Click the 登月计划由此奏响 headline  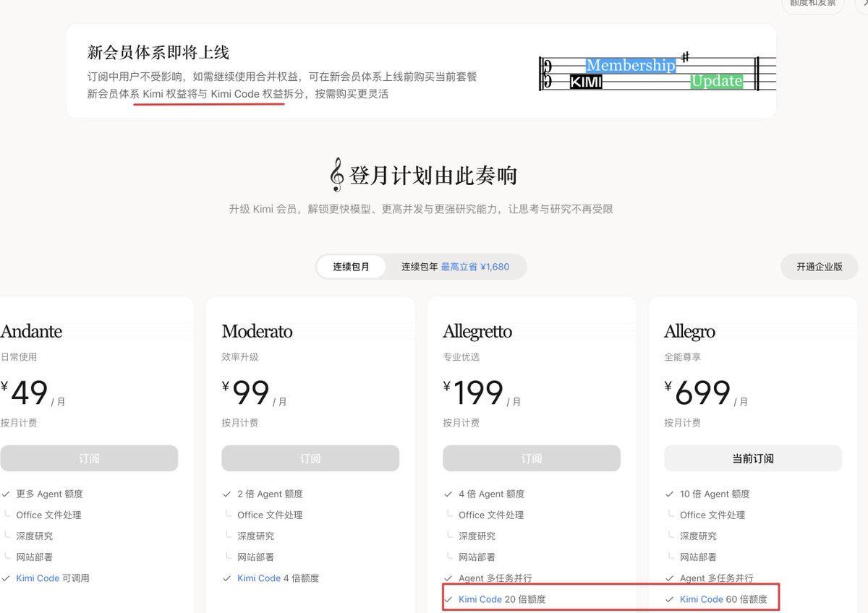coord(433,176)
